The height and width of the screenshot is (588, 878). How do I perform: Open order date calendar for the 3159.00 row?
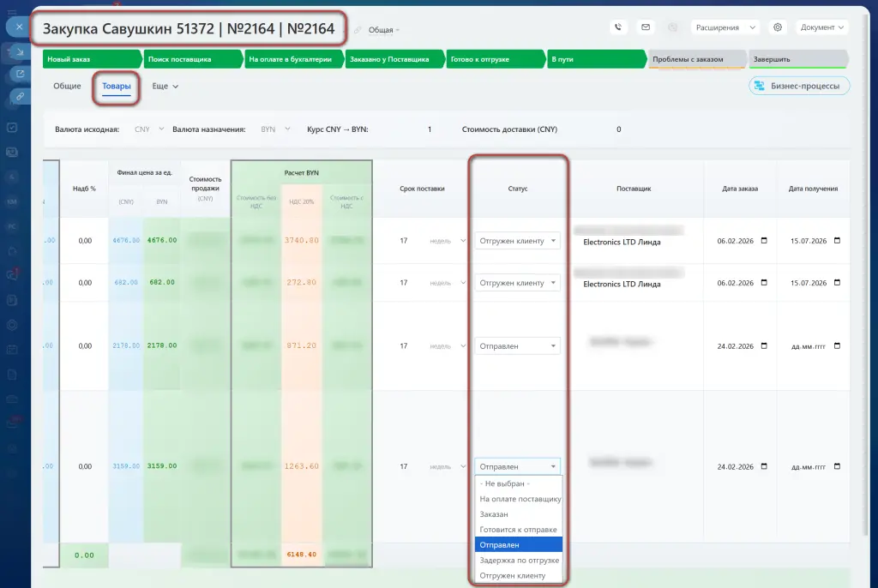(764, 466)
